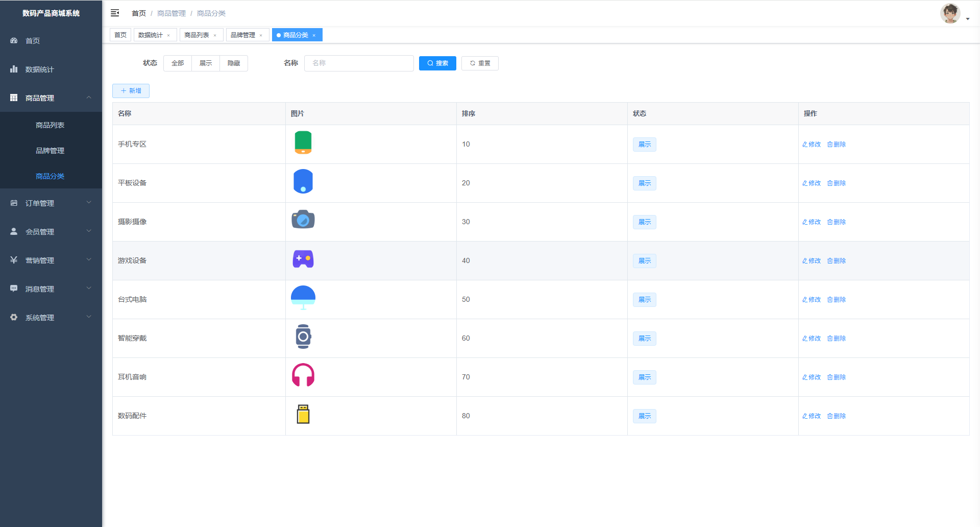Screen dimensions: 980x527
Task: Select the 隐藏 status filter option
Action: coord(234,63)
